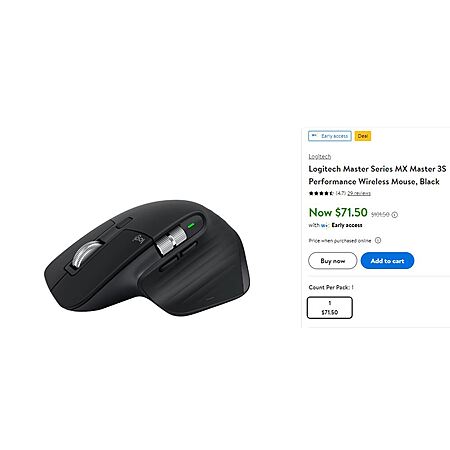This screenshot has width=450, height=450.
Task: Click the Buy now button
Action: click(x=333, y=261)
